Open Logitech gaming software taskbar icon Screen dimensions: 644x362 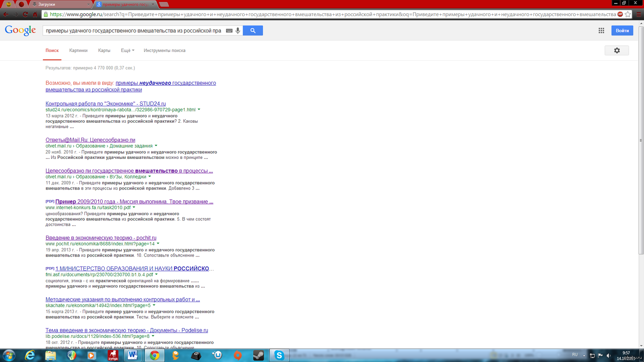click(196, 355)
